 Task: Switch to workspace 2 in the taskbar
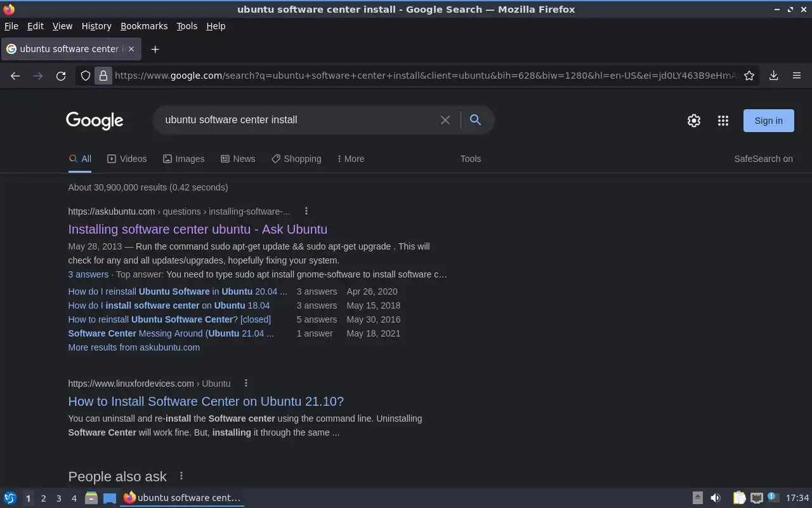point(43,498)
